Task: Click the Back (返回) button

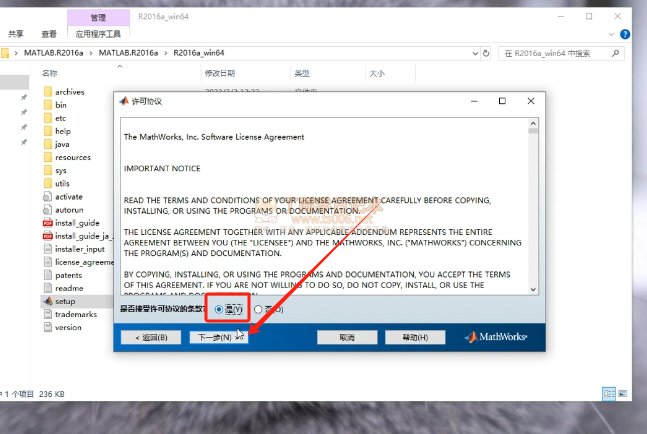Action: click(x=151, y=337)
